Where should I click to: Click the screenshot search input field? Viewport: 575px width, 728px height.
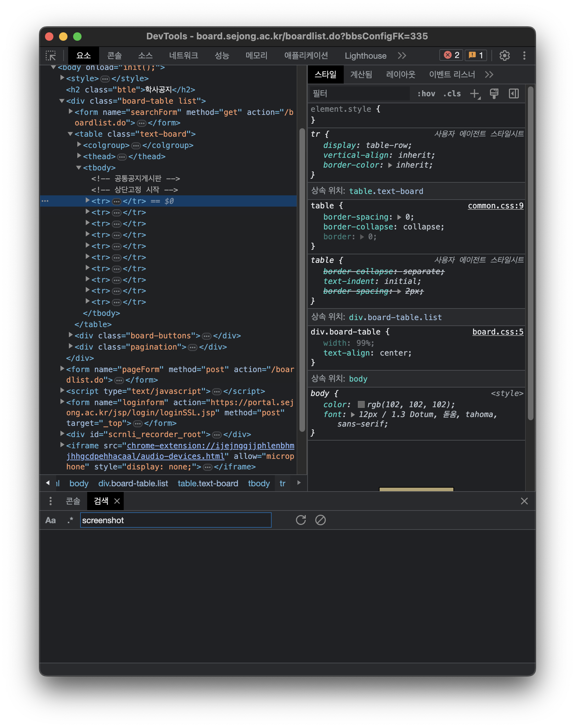pos(176,520)
